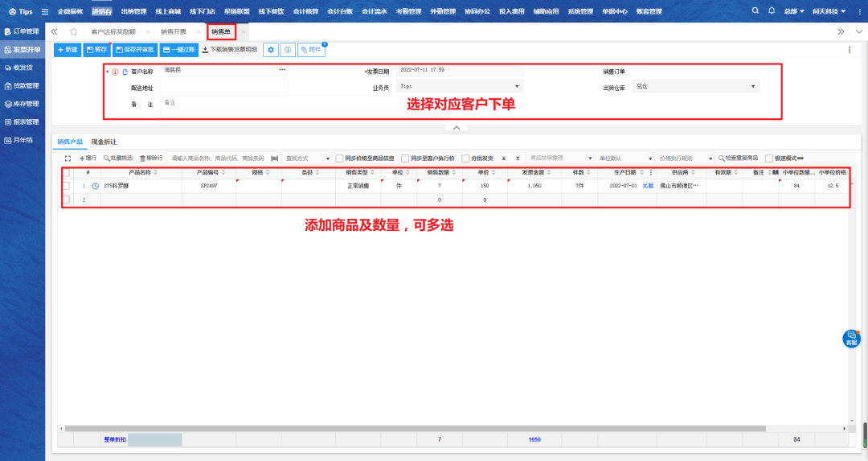868x461 pixels.
Task: Click the info circle icon in toolbar
Action: coord(288,50)
